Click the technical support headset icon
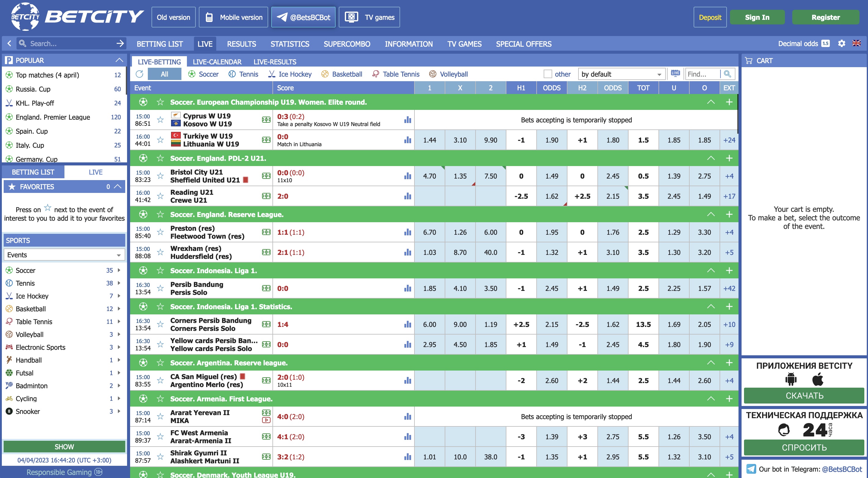Viewport: 868px width, 478px height. point(784,430)
